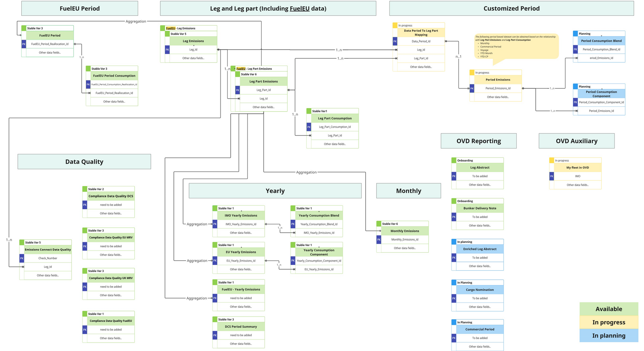
Task: Click the PK marker beside IMO in My fleet in OVD
Action: [552, 176]
